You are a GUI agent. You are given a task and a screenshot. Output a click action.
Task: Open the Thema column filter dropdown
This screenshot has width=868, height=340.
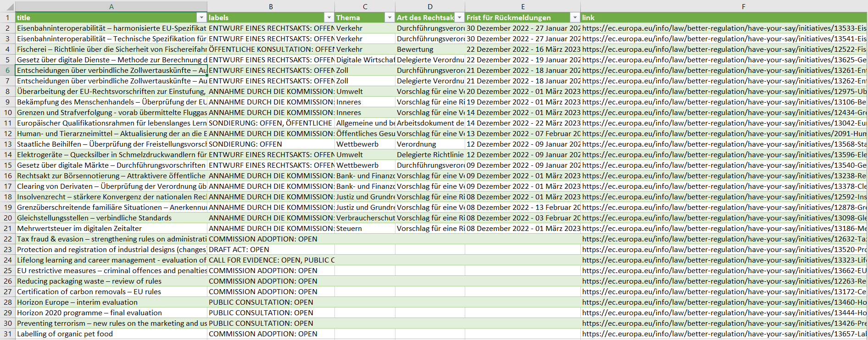389,17
